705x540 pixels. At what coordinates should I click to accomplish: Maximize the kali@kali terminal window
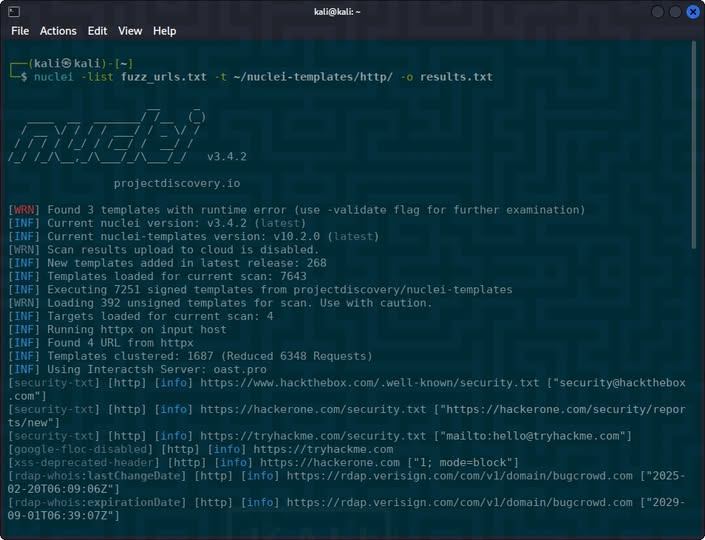point(675,12)
